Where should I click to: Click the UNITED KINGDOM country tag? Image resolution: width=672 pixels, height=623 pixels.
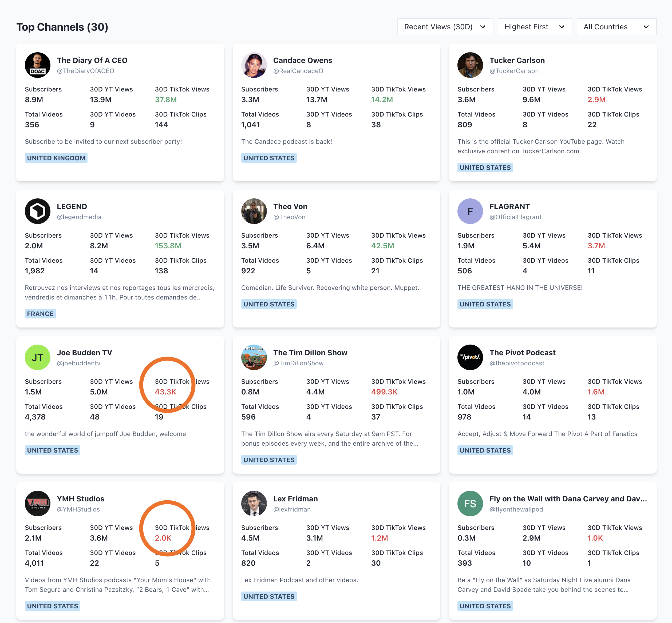click(56, 158)
